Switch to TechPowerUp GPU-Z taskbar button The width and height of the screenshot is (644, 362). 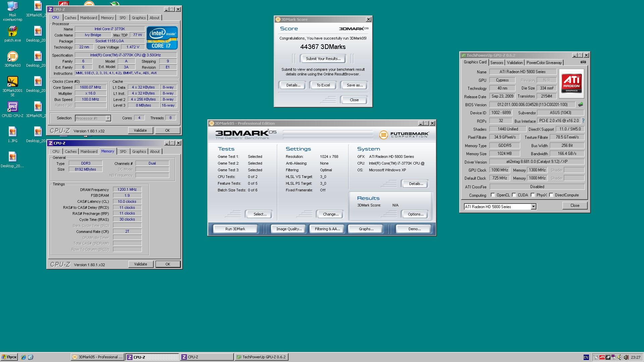tap(261, 357)
